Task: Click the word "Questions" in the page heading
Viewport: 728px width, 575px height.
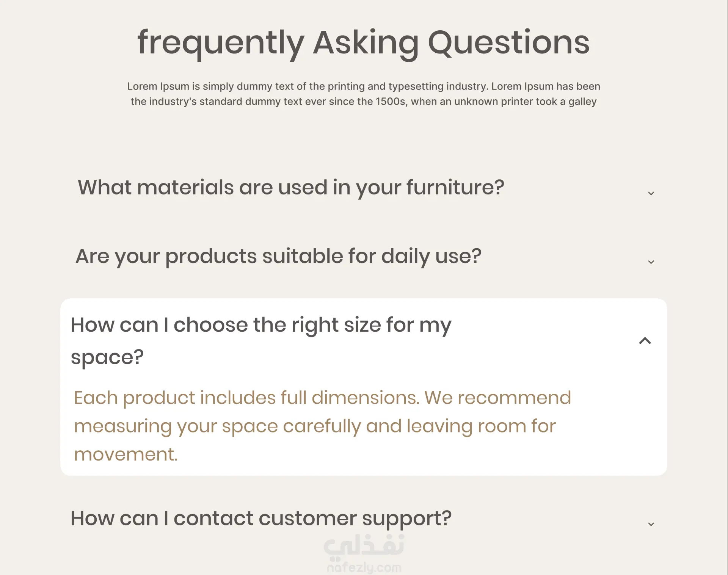Action: tap(508, 43)
